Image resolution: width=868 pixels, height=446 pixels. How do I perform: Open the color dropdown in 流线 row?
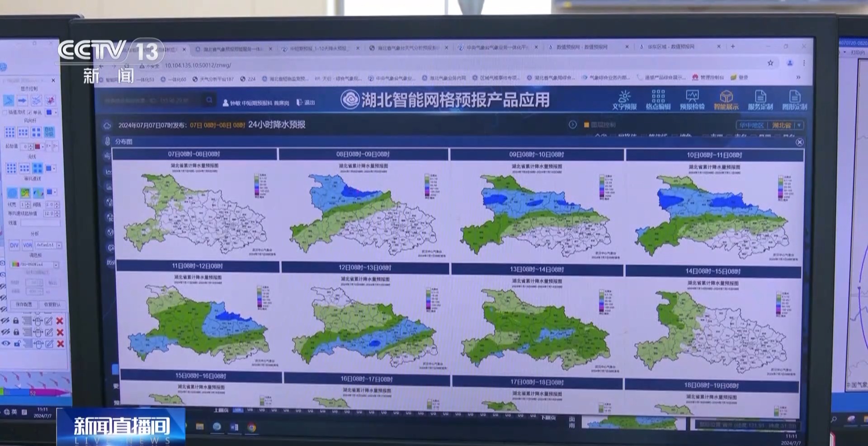[50, 169]
